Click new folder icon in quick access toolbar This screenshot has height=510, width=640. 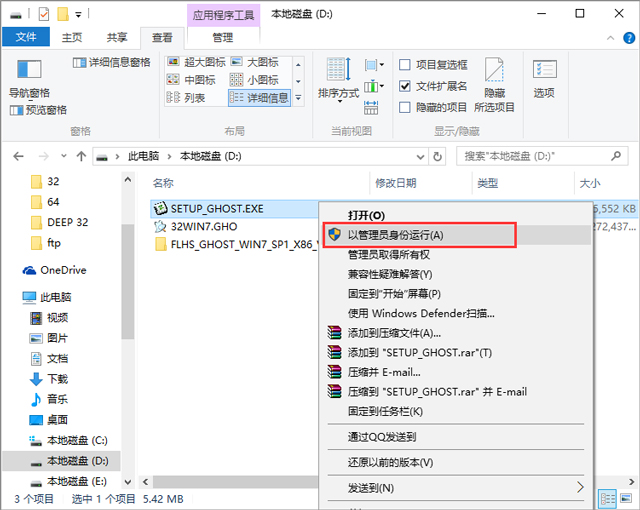click(x=63, y=14)
